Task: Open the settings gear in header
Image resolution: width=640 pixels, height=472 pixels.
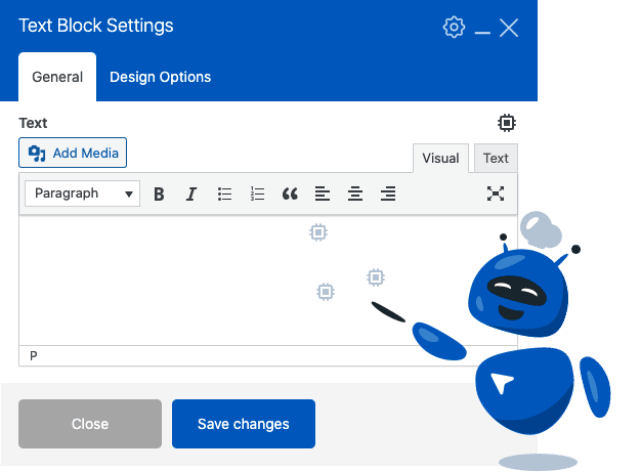Action: pyautogui.click(x=454, y=27)
